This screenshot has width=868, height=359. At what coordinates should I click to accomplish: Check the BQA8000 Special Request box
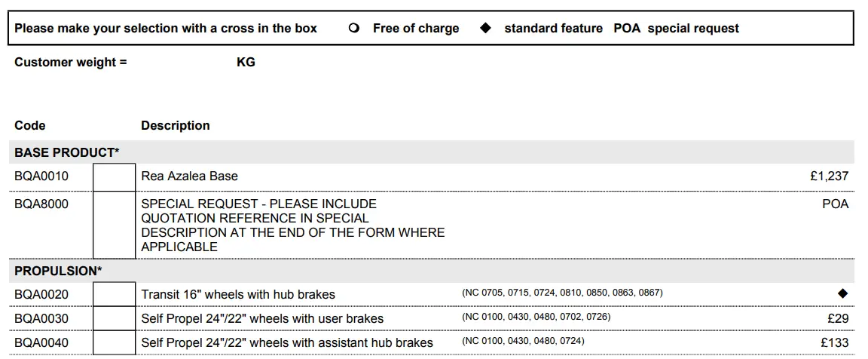(114, 225)
